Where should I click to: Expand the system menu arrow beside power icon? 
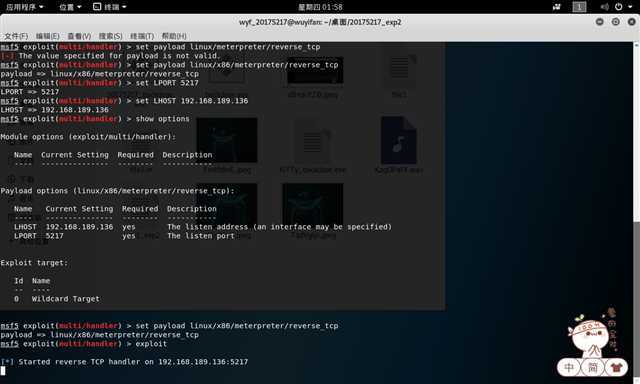[630, 7]
